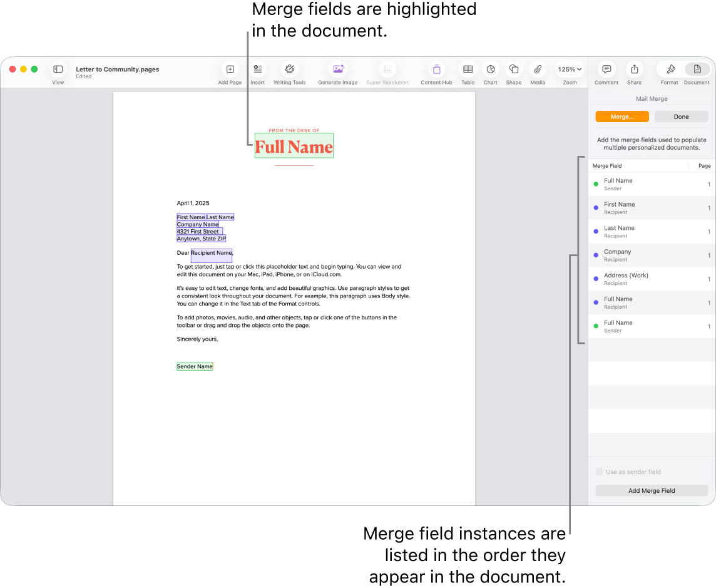Open the Media browser icon
The image size is (716, 588).
[x=537, y=69]
